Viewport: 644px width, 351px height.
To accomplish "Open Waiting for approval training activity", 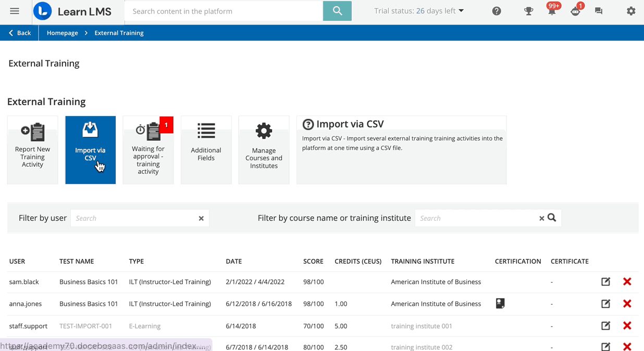I will [x=148, y=150].
